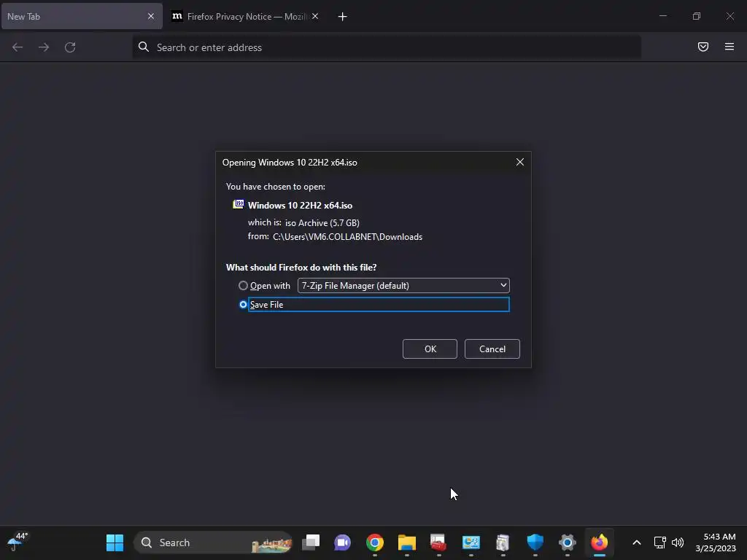Click the taskbar Search box
The width and height of the screenshot is (747, 560).
(214, 542)
